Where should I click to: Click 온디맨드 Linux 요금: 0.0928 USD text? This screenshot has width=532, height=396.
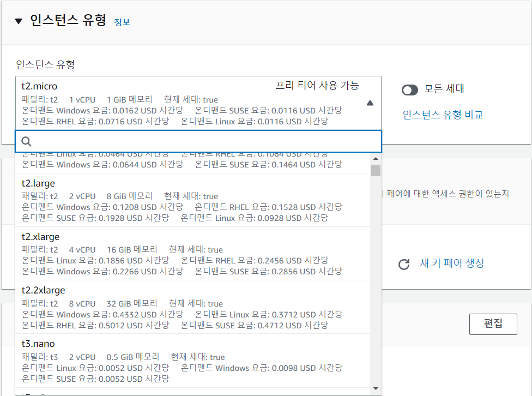click(x=255, y=218)
